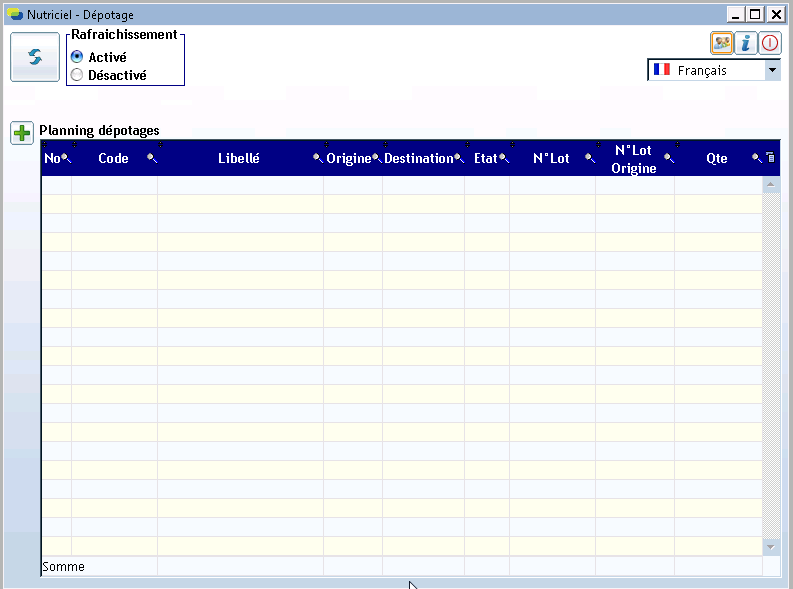This screenshot has height=589, width=793.
Task: Minimize the Nutriciel Dépotage window
Action: point(735,15)
